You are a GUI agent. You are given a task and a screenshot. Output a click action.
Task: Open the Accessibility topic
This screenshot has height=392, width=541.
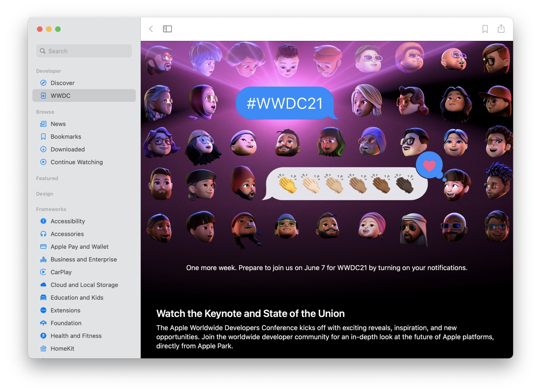tap(84, 221)
